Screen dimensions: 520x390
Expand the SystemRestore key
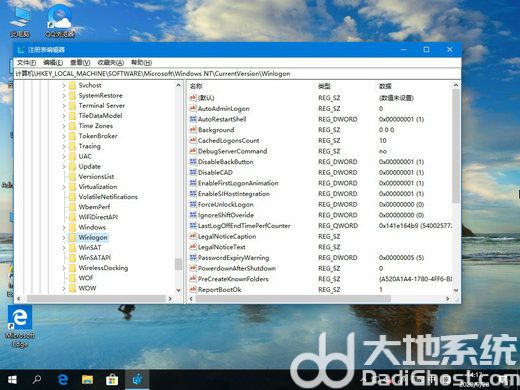(x=64, y=96)
